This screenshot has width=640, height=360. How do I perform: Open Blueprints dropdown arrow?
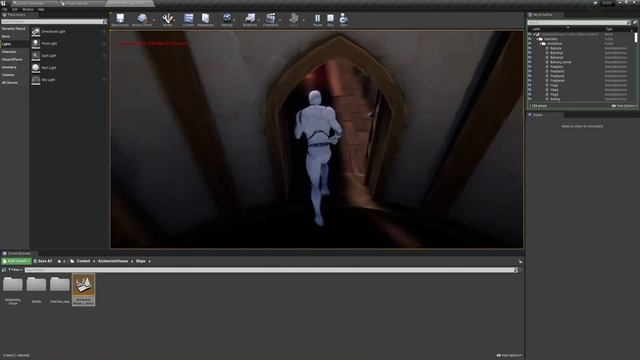pyautogui.click(x=259, y=20)
